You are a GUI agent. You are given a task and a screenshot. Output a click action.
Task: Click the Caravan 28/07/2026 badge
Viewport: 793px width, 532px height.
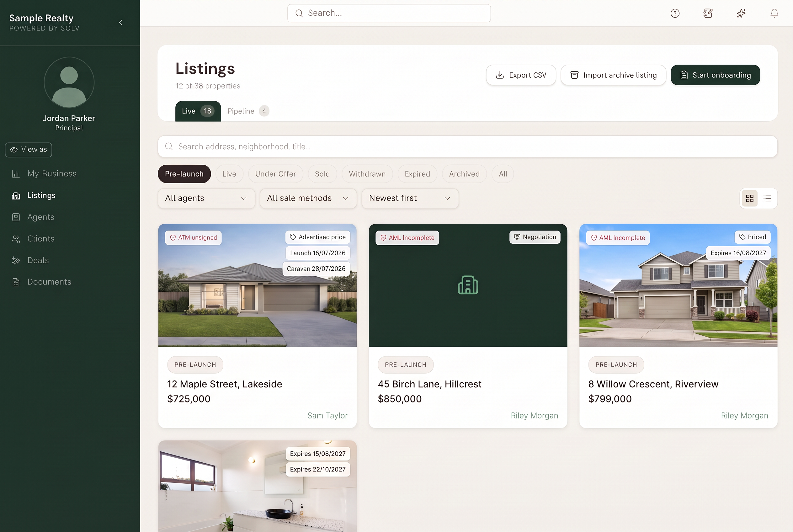pos(316,269)
